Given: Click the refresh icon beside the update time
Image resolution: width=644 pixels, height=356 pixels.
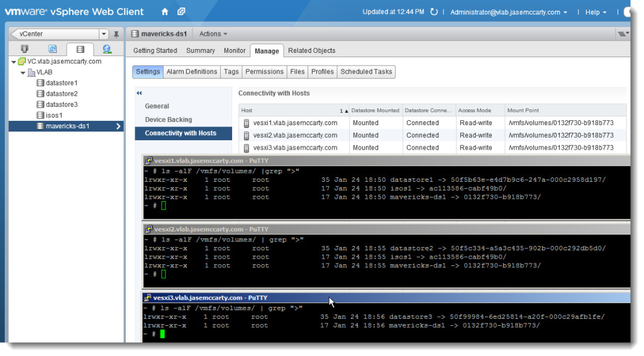Looking at the screenshot, I should (x=434, y=12).
